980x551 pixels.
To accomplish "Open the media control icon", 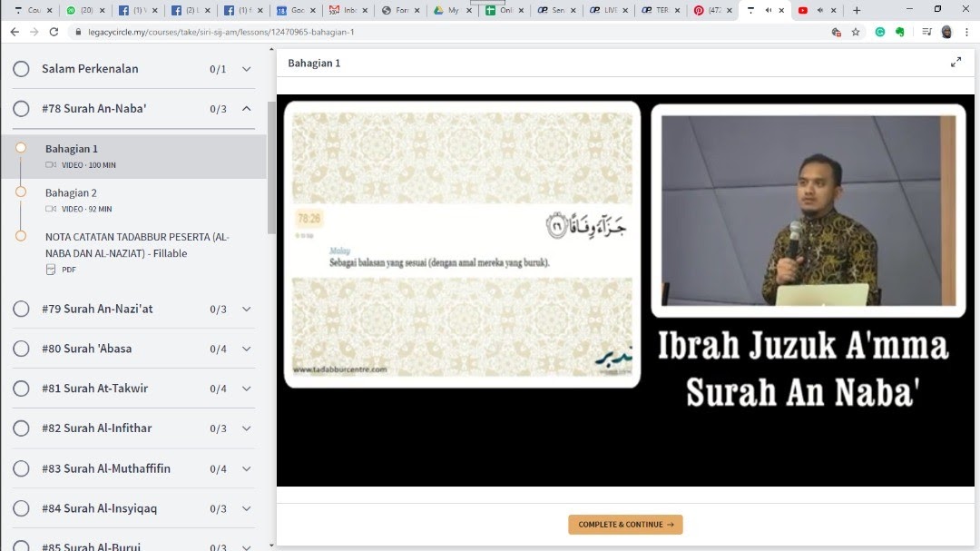I will (x=926, y=32).
